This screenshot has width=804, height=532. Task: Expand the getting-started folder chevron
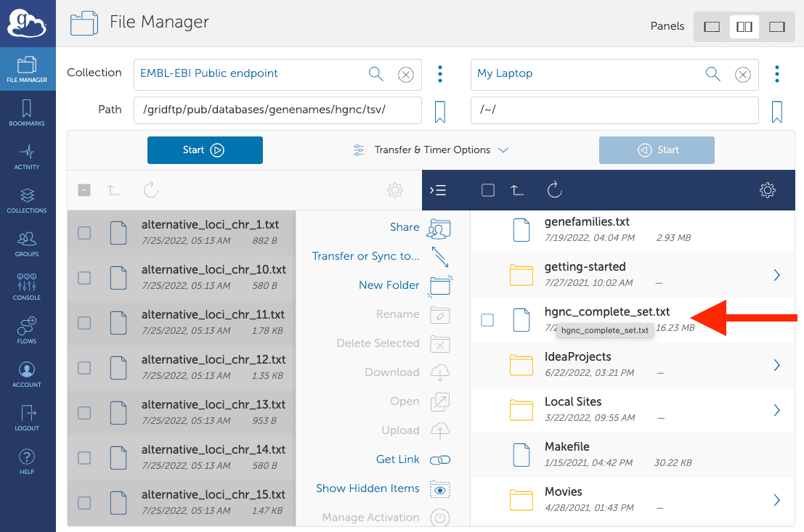click(776, 275)
